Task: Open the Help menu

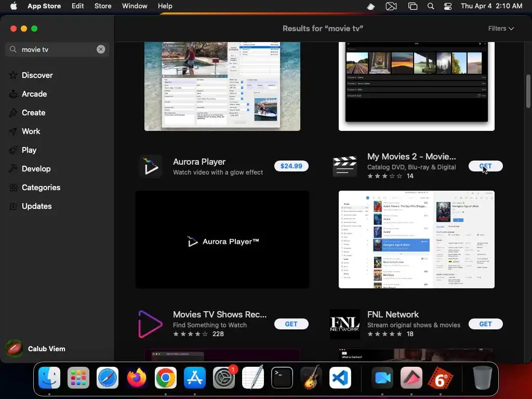Action: pyautogui.click(x=165, y=6)
